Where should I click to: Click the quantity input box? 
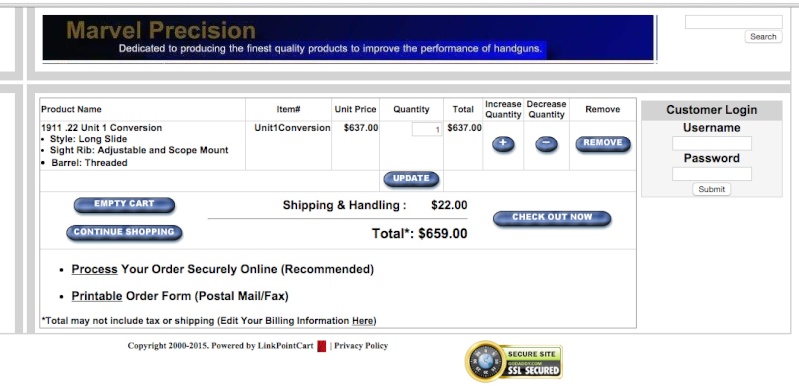click(427, 130)
